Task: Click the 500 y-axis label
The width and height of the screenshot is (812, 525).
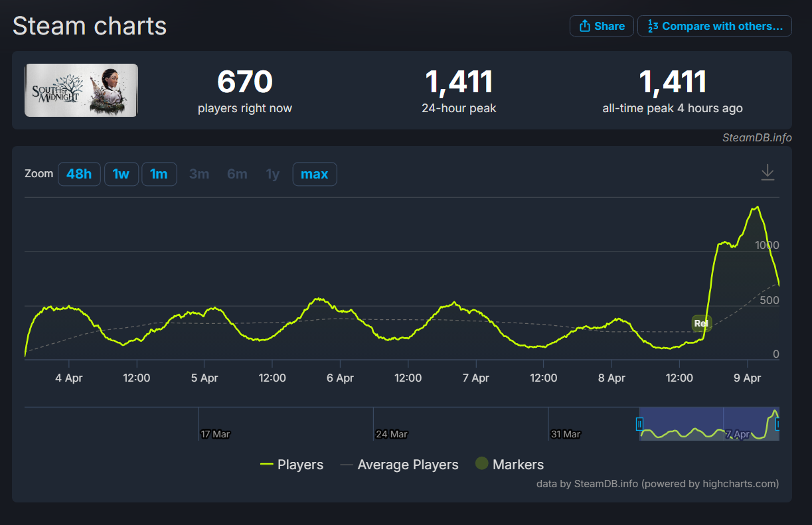Action: 770,300
